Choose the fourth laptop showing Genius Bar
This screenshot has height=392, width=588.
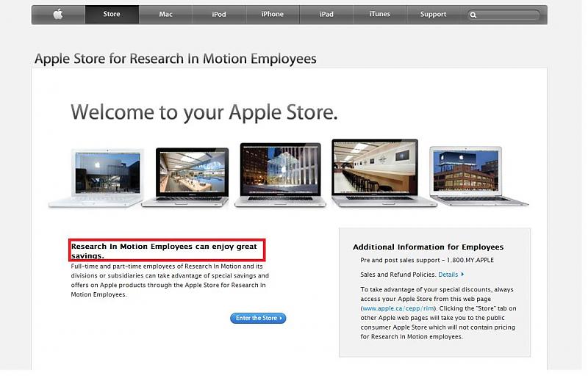(376, 172)
